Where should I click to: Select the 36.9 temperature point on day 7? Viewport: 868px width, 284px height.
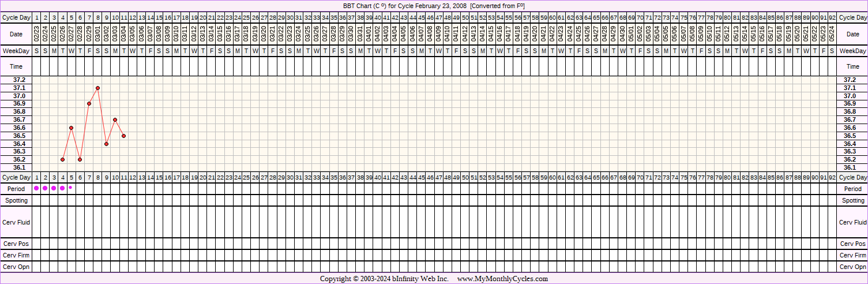[x=89, y=103]
